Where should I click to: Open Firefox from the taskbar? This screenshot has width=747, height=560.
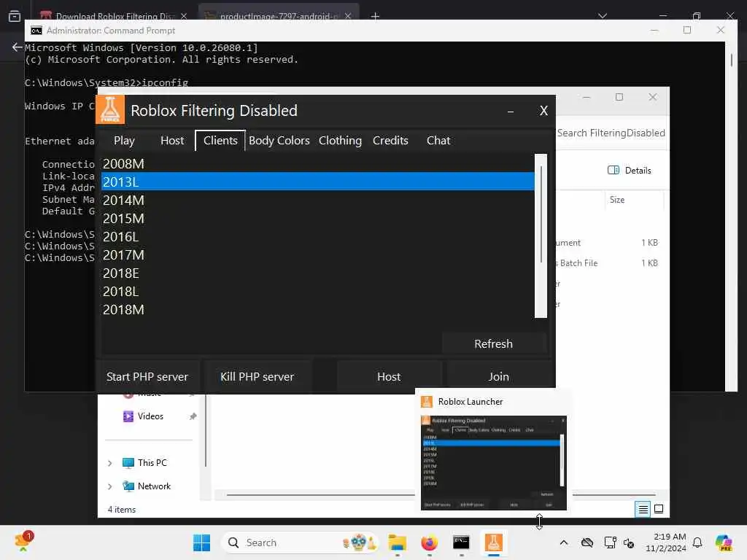coord(429,542)
